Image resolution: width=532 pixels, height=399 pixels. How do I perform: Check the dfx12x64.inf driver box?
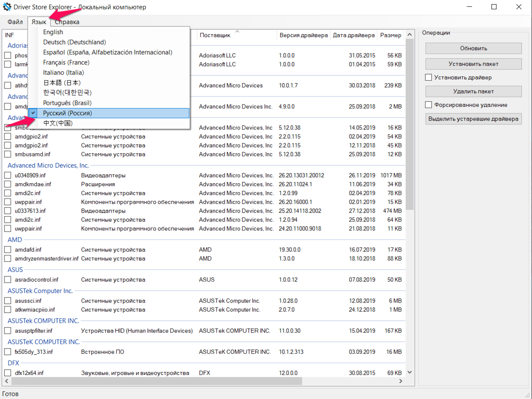coord(8,373)
